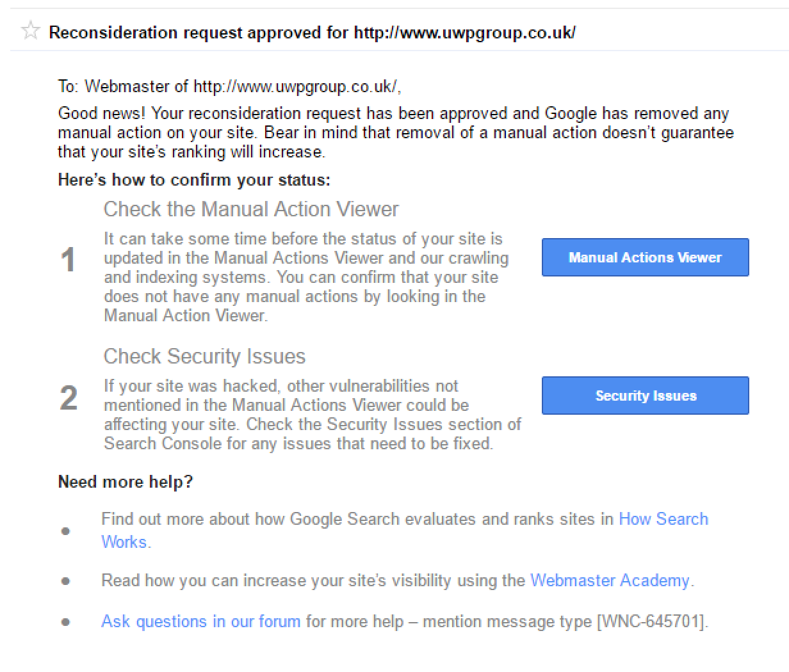This screenshot has height=672, width=789.
Task: Click the large step number 2
Action: [69, 398]
